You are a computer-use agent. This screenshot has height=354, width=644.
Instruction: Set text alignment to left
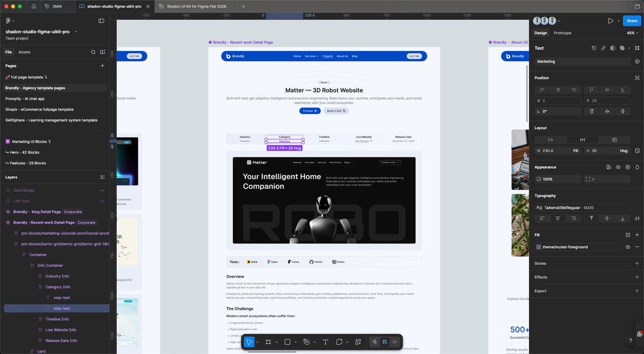[x=542, y=219]
